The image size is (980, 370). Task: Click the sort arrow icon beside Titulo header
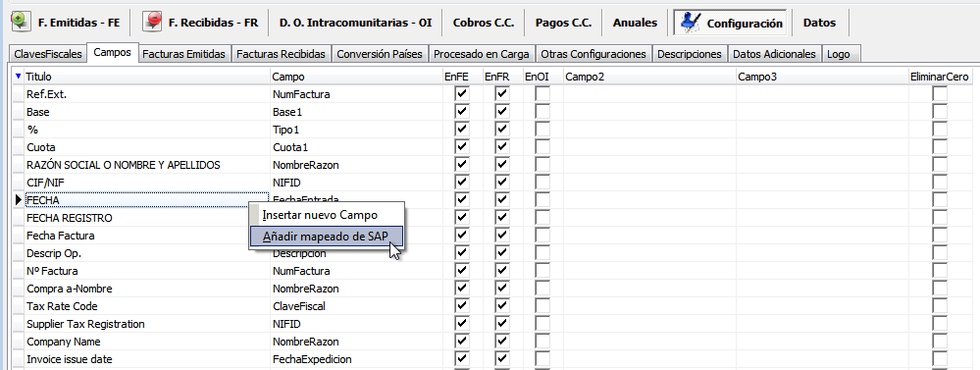point(18,77)
